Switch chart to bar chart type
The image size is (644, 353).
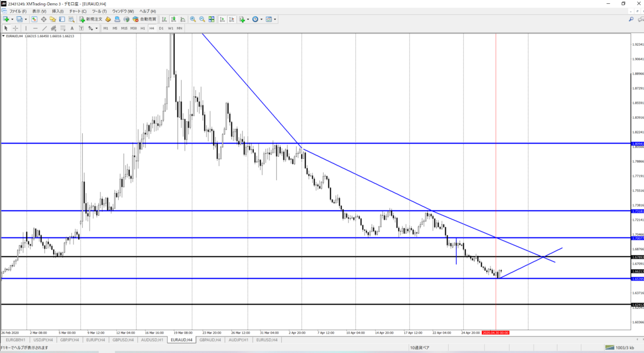(165, 19)
